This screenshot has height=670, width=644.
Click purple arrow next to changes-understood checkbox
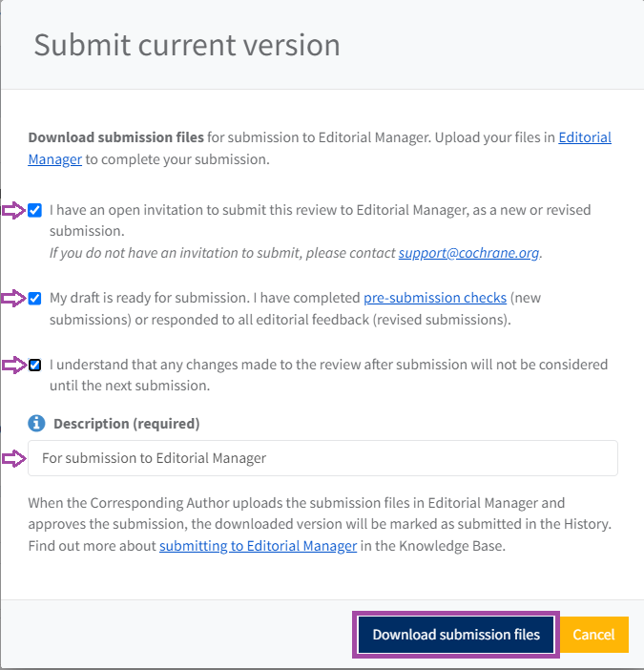(x=14, y=365)
